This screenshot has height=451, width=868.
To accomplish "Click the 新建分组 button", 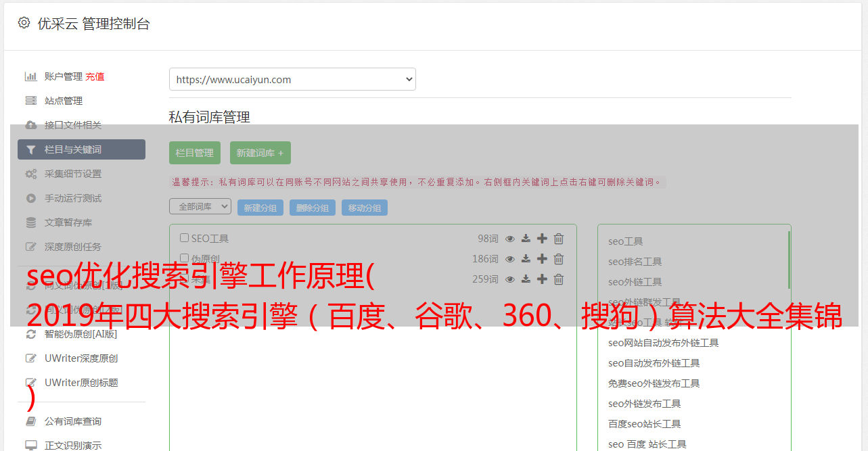I will pyautogui.click(x=260, y=208).
